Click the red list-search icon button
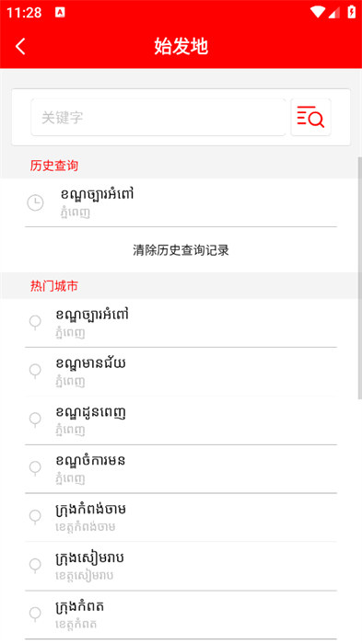 tap(310, 117)
